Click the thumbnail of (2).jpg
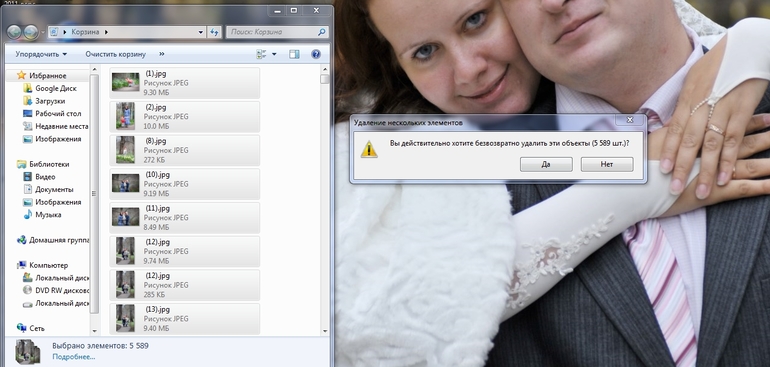Screen dimensions: 770x367 pyautogui.click(x=126, y=116)
